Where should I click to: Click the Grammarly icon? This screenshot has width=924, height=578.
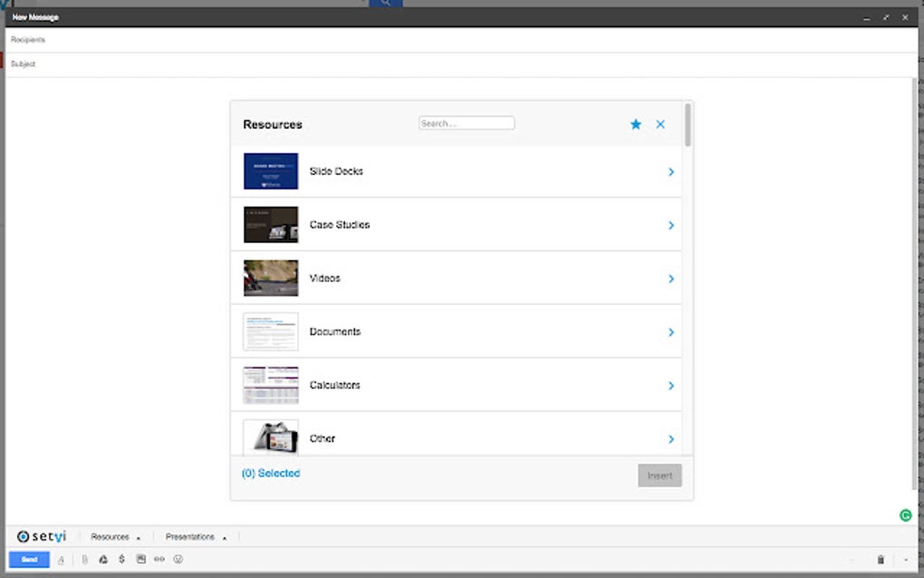904,515
